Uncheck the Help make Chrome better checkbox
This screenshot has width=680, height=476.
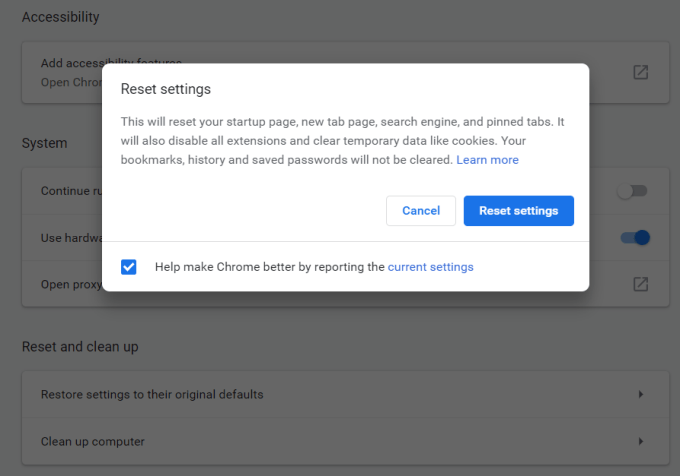coord(128,267)
